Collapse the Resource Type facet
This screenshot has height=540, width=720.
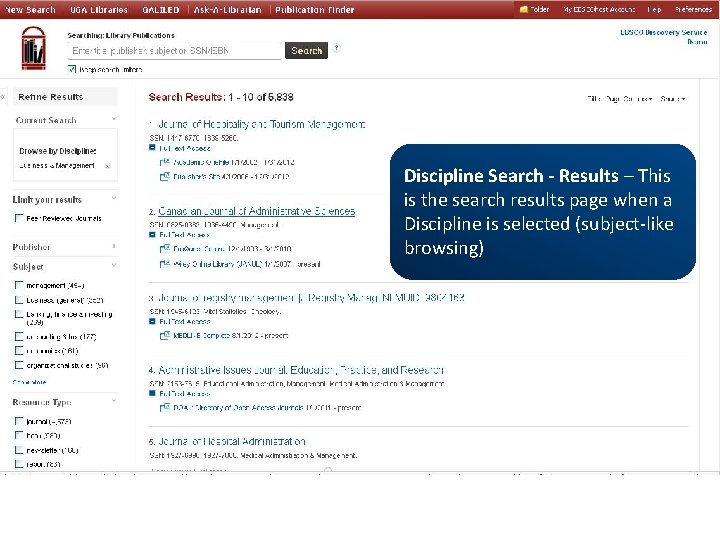(114, 401)
